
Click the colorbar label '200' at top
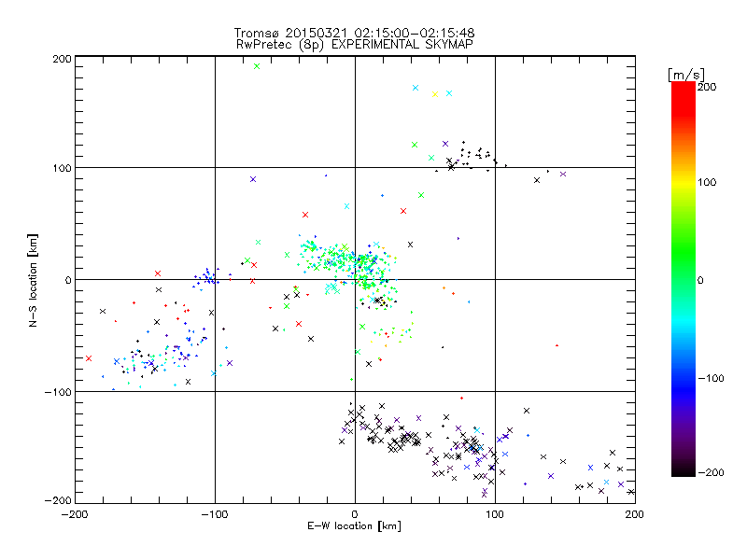[707, 87]
